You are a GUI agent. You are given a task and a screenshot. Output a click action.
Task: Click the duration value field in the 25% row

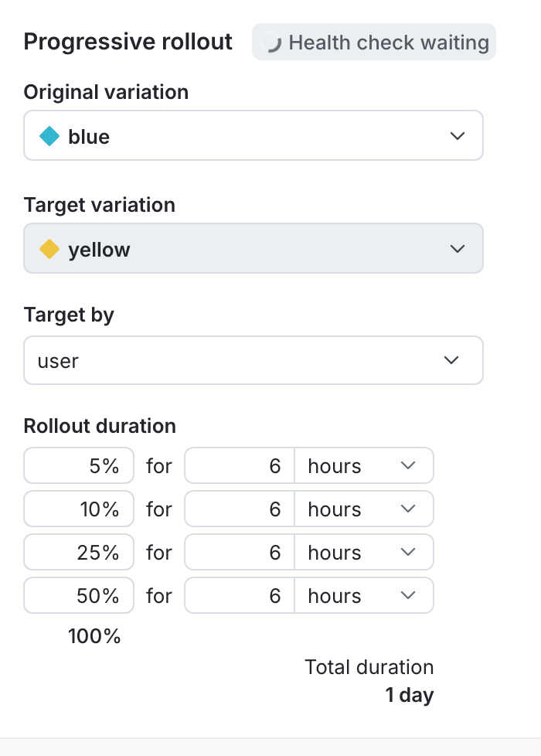click(x=240, y=552)
